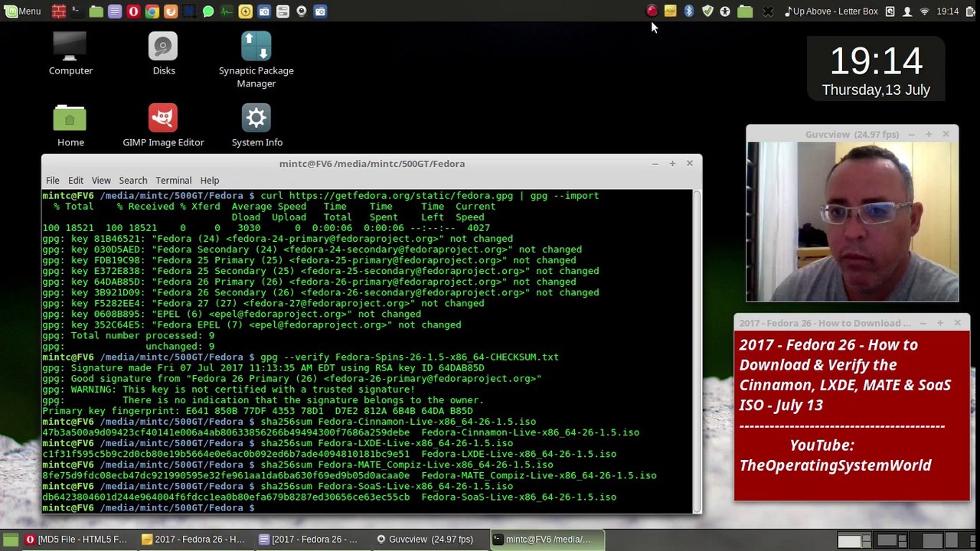Open the terminal File menu

[x=52, y=180]
